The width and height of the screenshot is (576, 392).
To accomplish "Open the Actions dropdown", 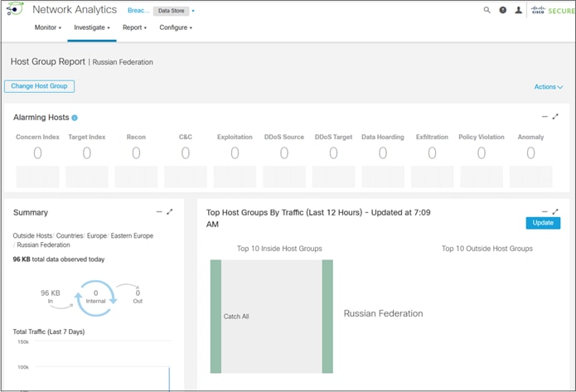I will click(x=548, y=87).
